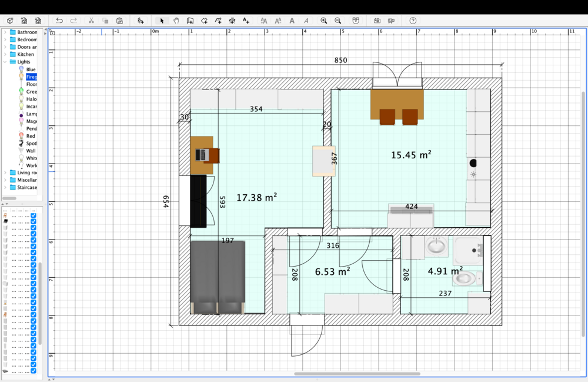Collapse the Lights catalog folder

point(5,62)
